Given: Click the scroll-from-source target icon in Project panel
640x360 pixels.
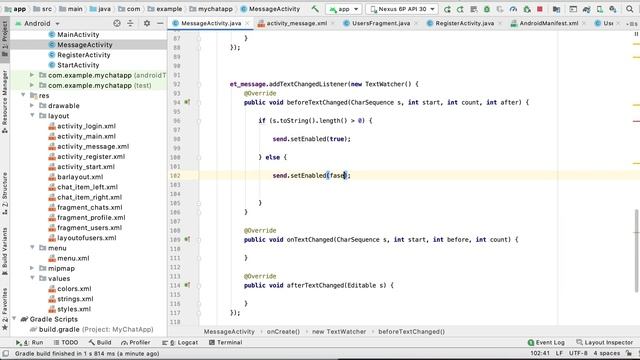Looking at the screenshot, I should pos(117,23).
